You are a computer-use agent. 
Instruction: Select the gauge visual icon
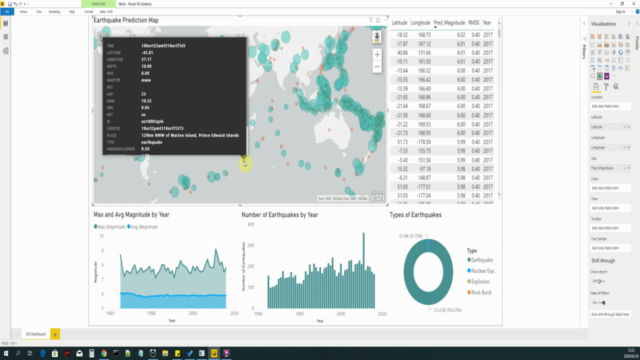click(607, 60)
